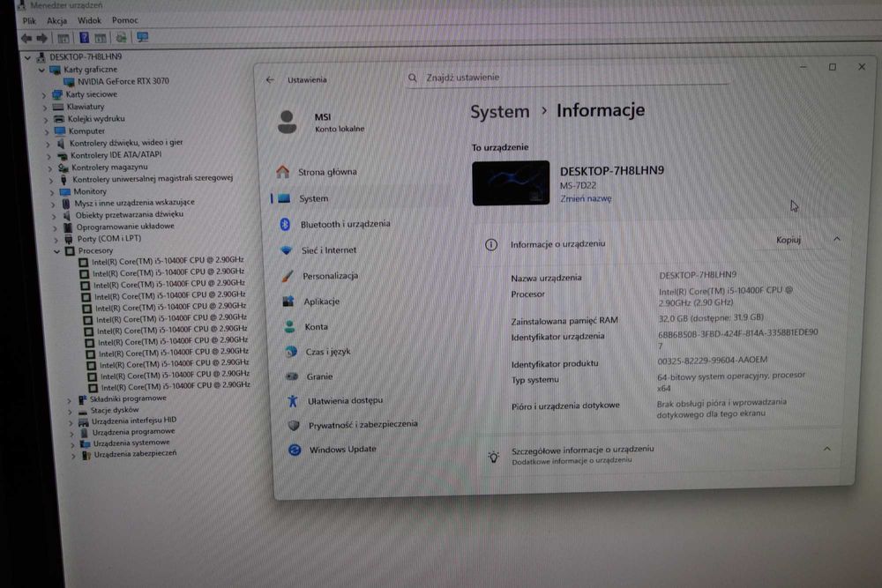Select the NVIDIA GeForce RTX 3070 device
Screen dimensions: 882x588
123,81
